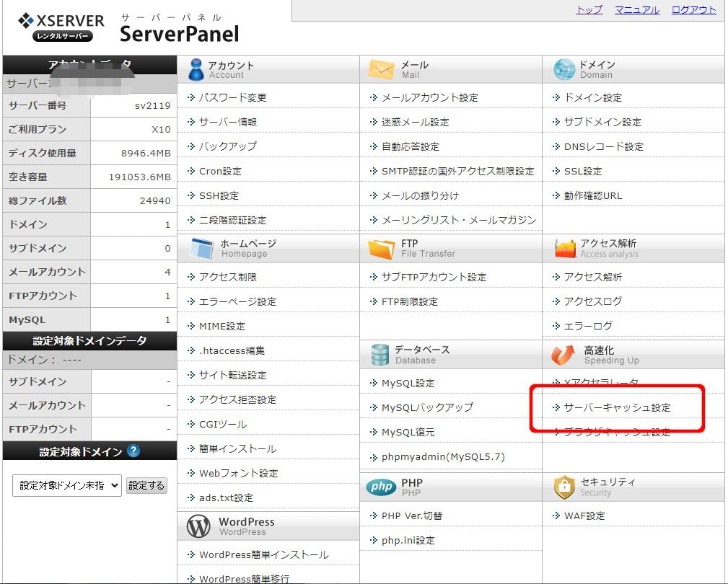This screenshot has width=728, height=584.
Task: Open サブドメイン設定
Action: (602, 122)
